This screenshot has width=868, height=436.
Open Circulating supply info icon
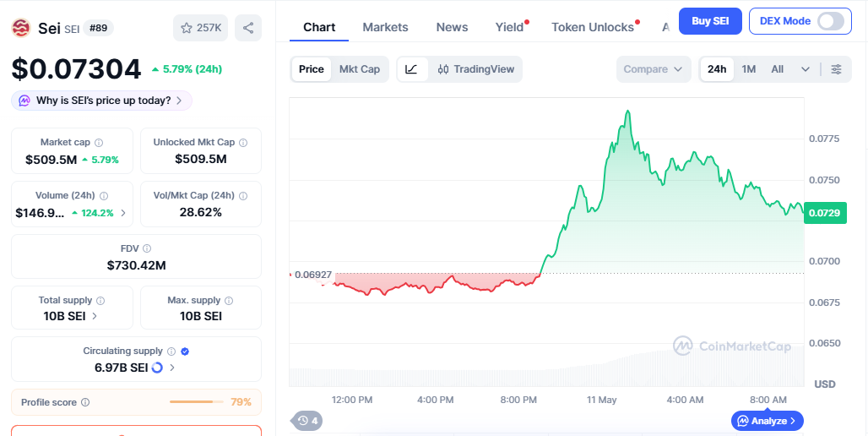coord(171,352)
